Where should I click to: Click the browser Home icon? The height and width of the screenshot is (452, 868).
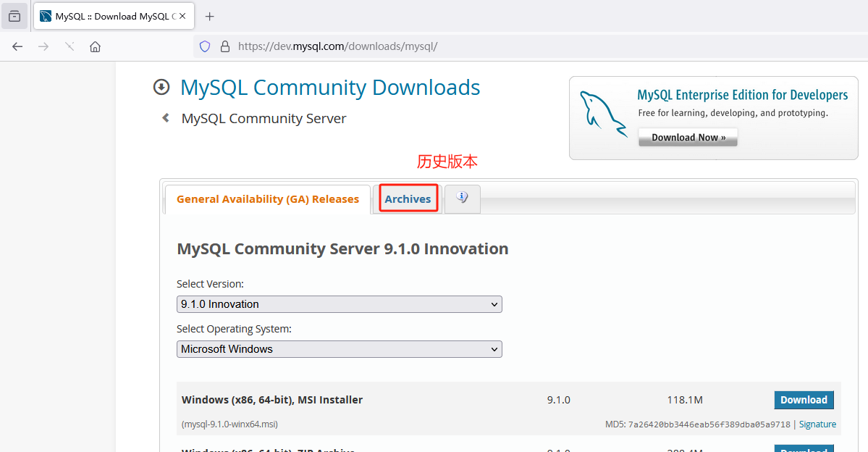point(95,46)
